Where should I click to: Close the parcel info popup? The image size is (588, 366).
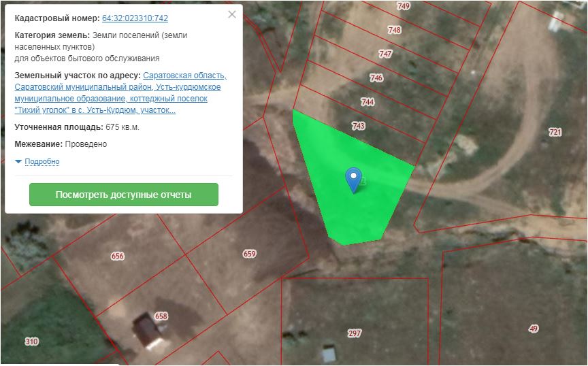232,14
